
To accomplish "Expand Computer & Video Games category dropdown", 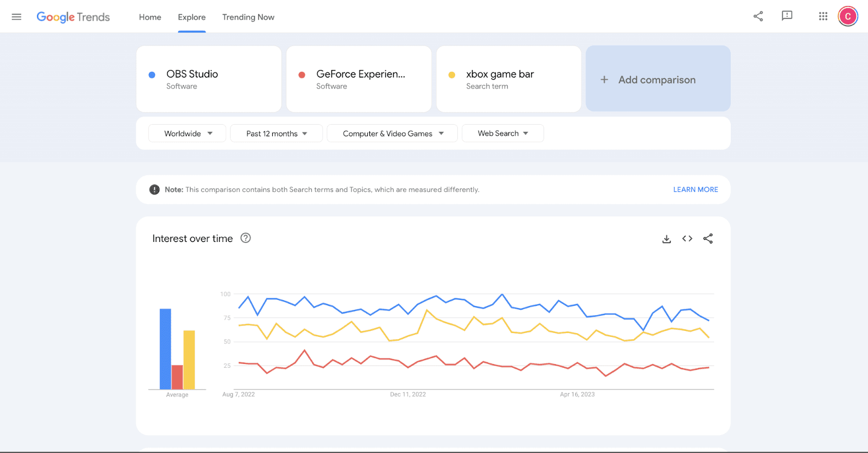I will 393,133.
